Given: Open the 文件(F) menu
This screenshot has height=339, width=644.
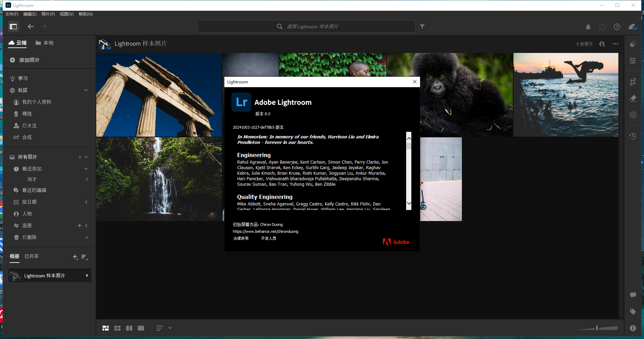Looking at the screenshot, I should [x=11, y=14].
